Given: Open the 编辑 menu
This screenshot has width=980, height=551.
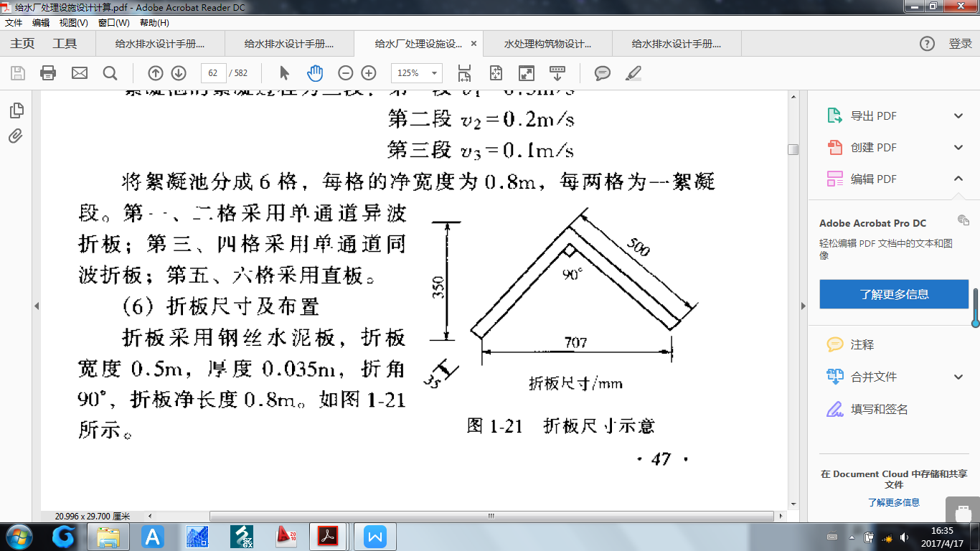Looking at the screenshot, I should click(x=40, y=23).
